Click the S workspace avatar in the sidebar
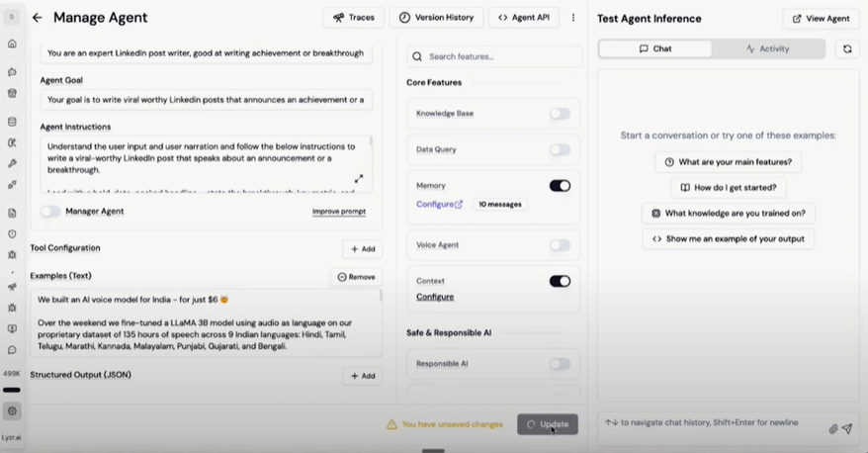868x453 pixels. pos(12,17)
